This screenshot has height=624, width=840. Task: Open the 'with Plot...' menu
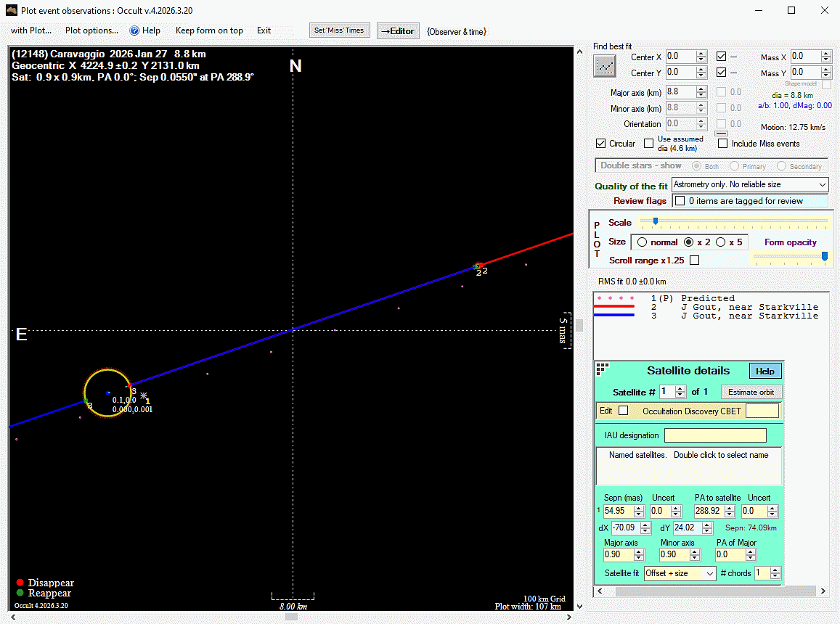click(x=31, y=30)
